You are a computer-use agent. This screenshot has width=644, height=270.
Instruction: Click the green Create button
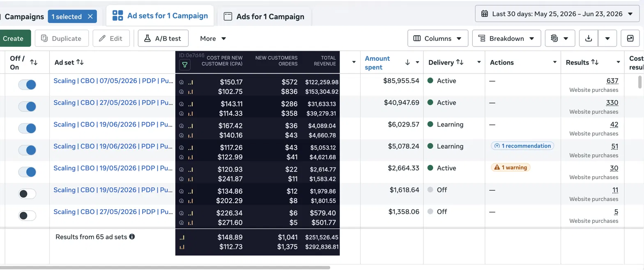tap(14, 38)
